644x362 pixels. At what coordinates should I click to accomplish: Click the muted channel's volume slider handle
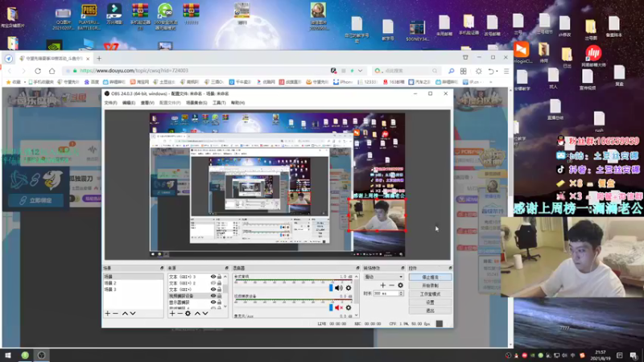[x=331, y=307]
